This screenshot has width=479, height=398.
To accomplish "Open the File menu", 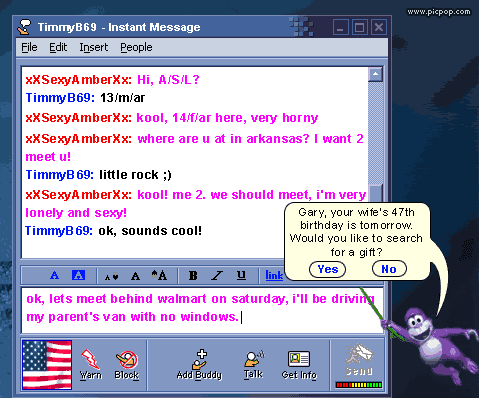I will click(29, 47).
